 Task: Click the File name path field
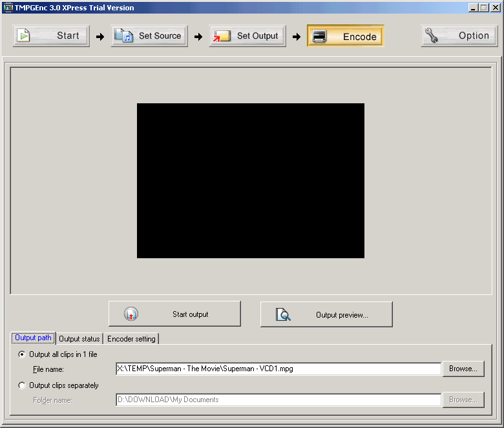pyautogui.click(x=278, y=369)
